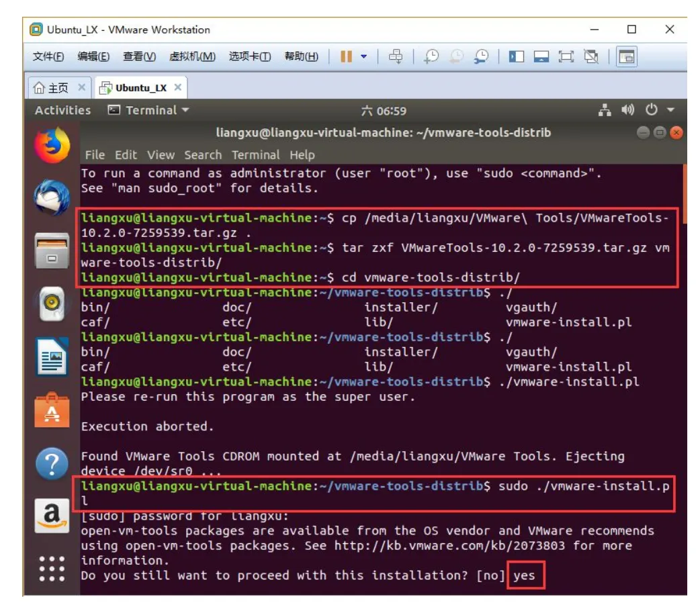Open the terminal View menu

pos(161,155)
